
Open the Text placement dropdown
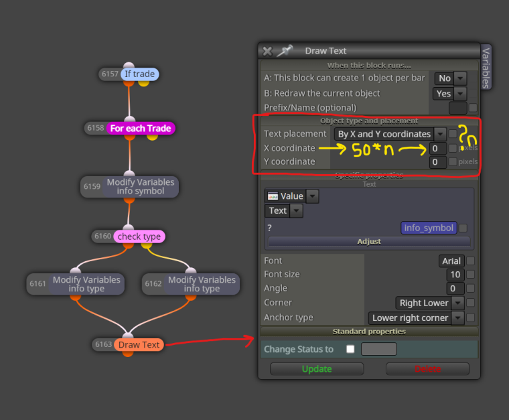[x=390, y=134]
